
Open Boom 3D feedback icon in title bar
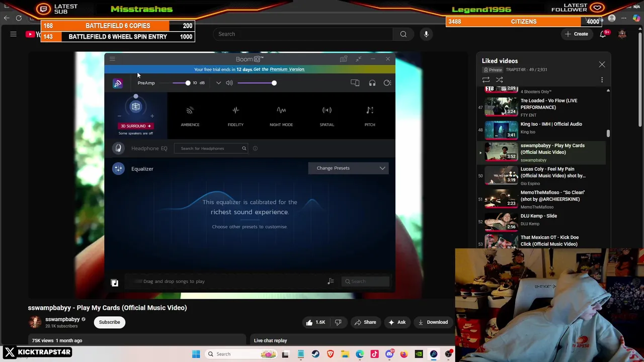[x=344, y=59]
